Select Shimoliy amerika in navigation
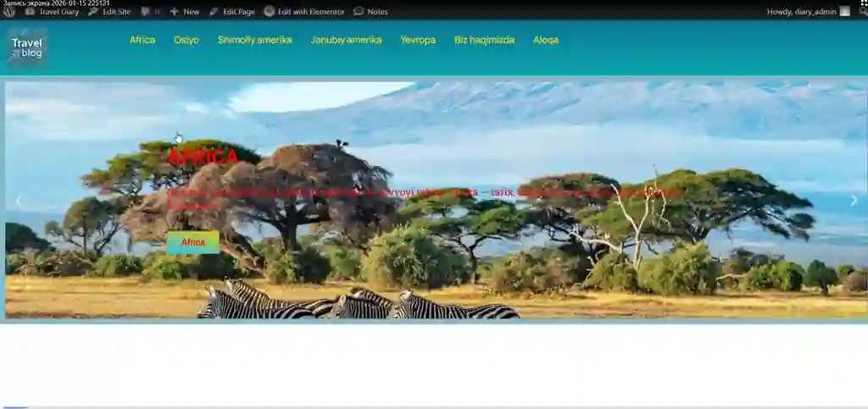Screen dimensions: 868x409 [254, 40]
